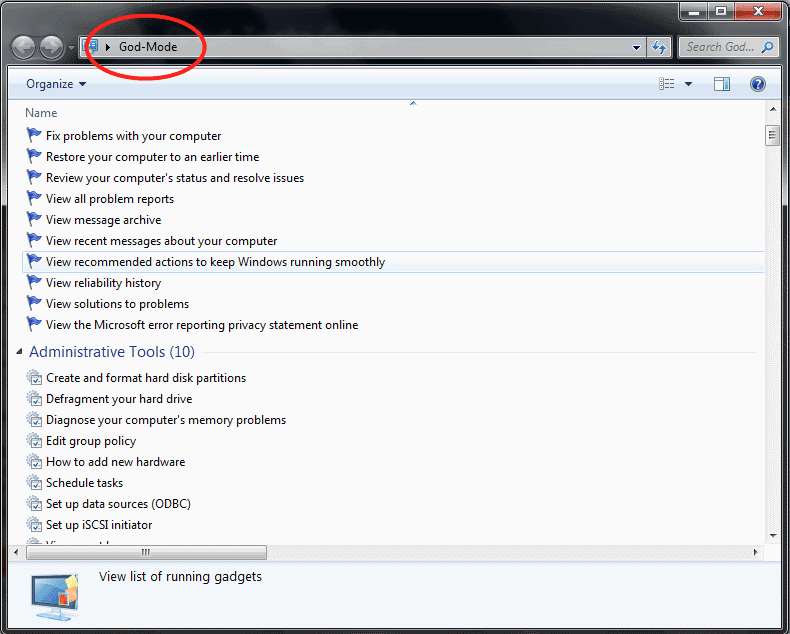Click vertical scrollbar down arrow
This screenshot has height=634, width=790.
point(772,536)
